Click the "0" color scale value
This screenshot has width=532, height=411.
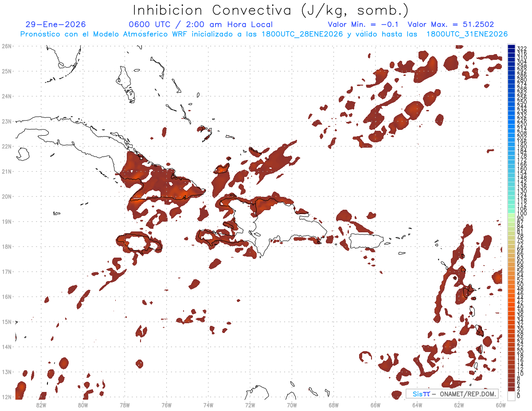(519, 396)
